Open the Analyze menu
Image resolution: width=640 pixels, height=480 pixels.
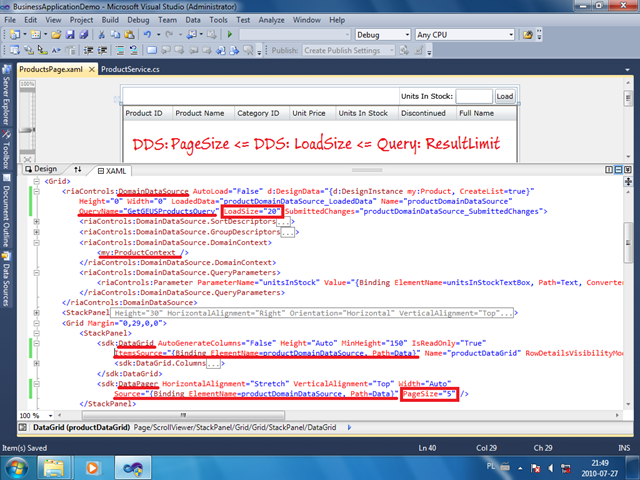271,20
